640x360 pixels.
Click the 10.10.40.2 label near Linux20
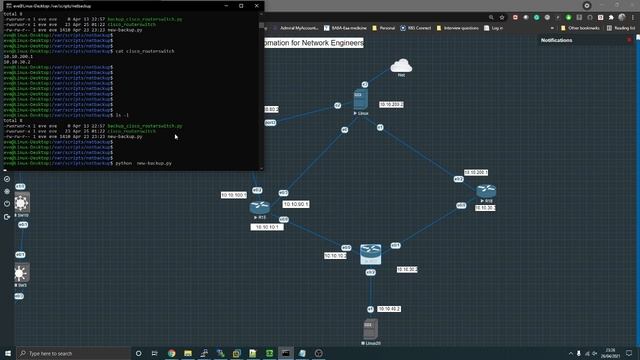point(389,309)
